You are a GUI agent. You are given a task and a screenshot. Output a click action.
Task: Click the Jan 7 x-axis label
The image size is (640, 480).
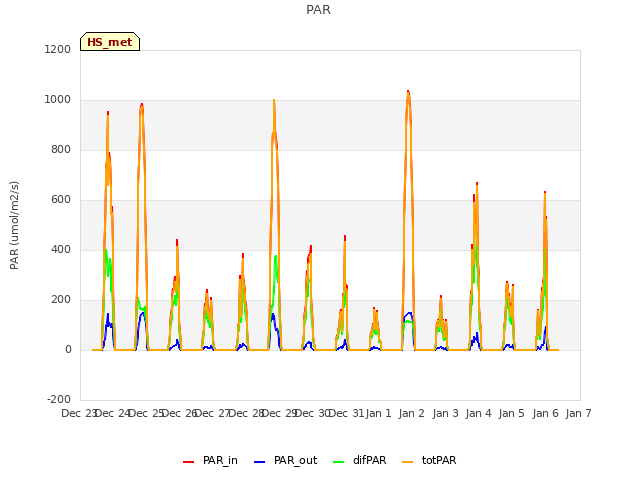[578, 413]
